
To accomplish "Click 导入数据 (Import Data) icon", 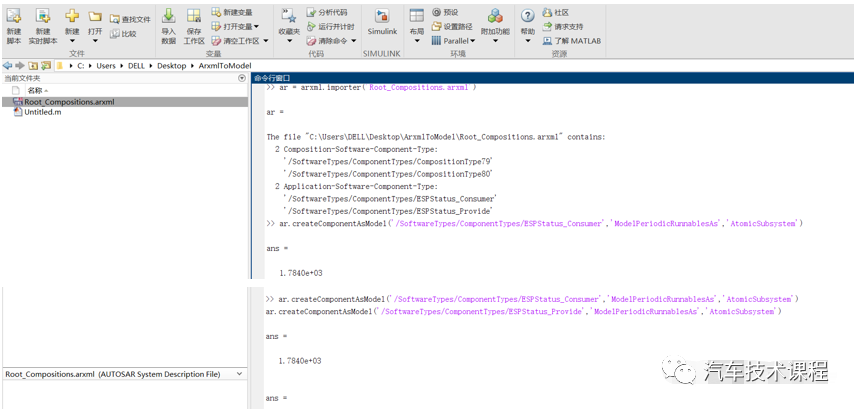I will tap(169, 16).
